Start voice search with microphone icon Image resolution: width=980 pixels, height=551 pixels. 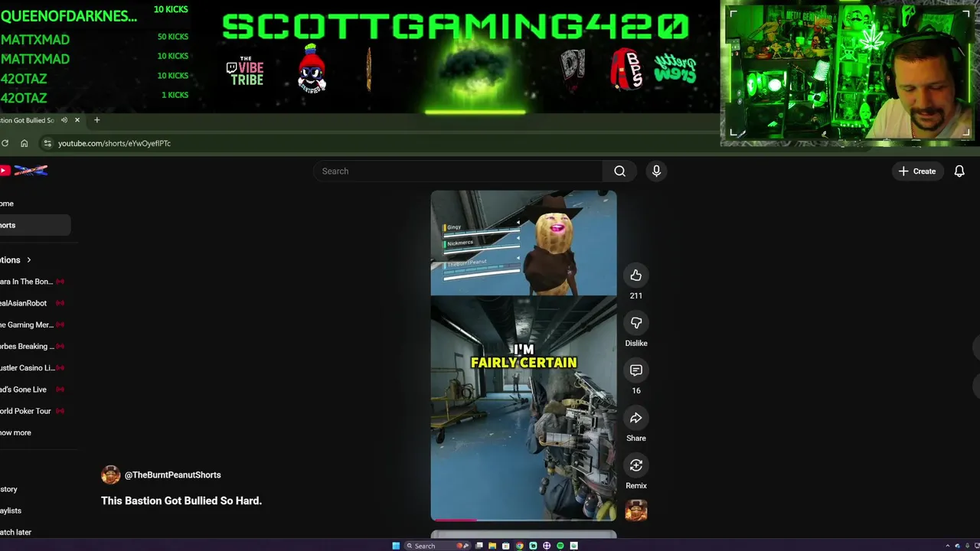(x=656, y=171)
